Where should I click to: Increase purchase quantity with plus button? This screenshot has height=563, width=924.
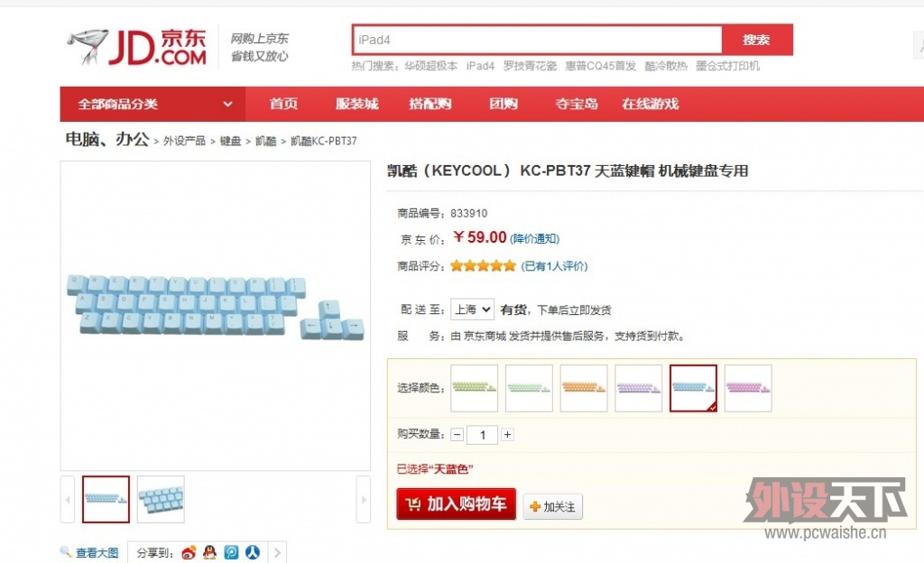(x=507, y=435)
